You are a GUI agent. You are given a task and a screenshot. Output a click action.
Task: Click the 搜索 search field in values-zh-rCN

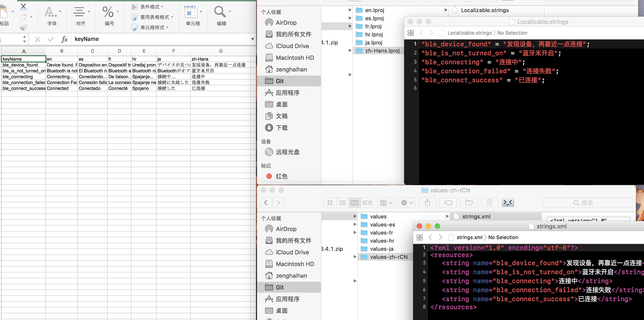(x=587, y=203)
